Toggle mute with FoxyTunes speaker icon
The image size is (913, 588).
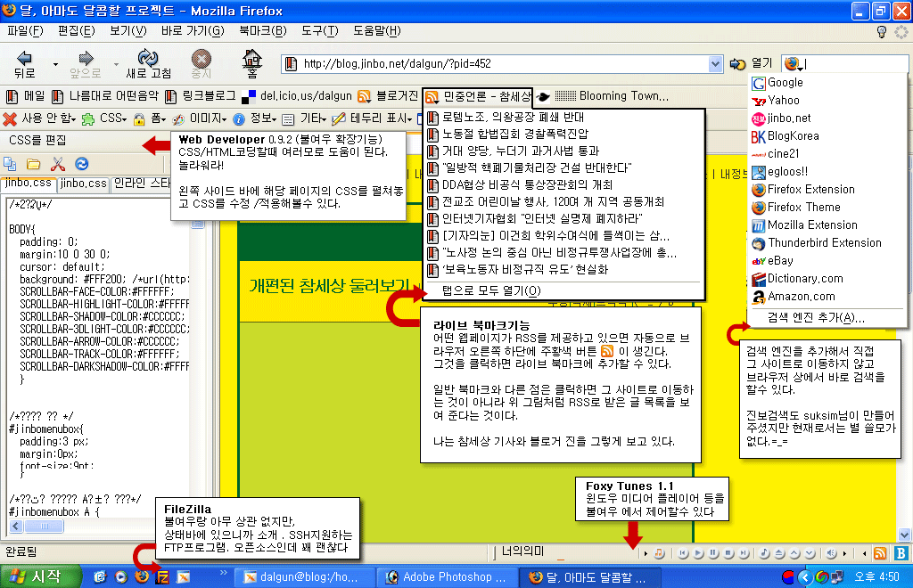pos(832,553)
